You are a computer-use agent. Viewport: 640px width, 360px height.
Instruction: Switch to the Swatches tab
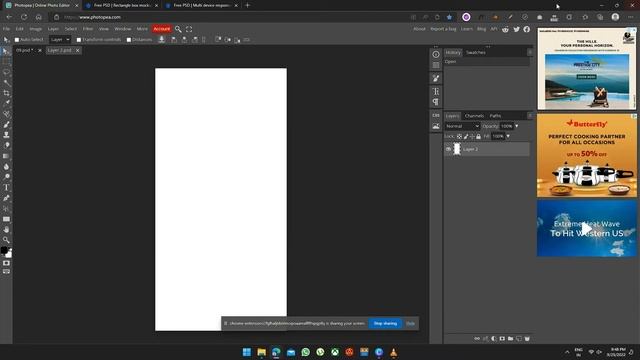[x=476, y=53]
